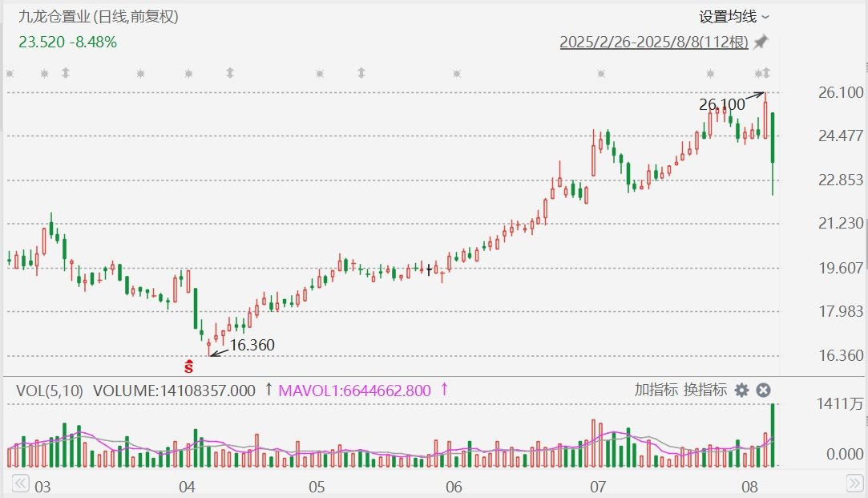
Task: Click the 06 month label on the time axis
Action: (454, 487)
